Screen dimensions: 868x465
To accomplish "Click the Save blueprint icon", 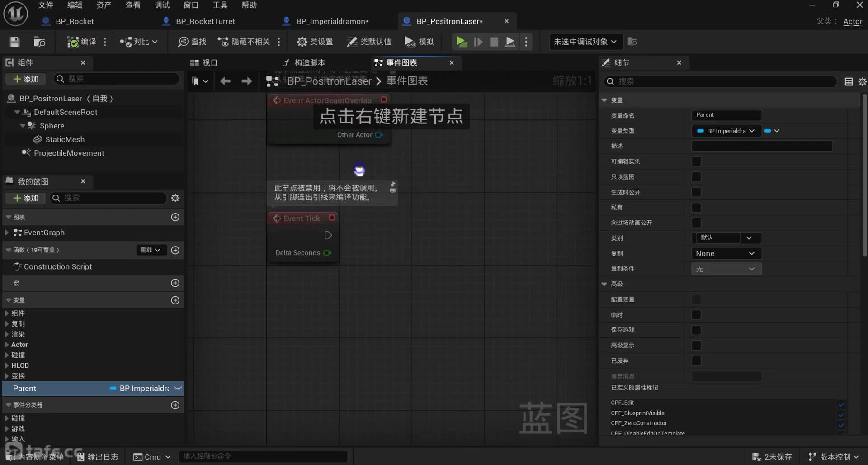I will pyautogui.click(x=14, y=42).
